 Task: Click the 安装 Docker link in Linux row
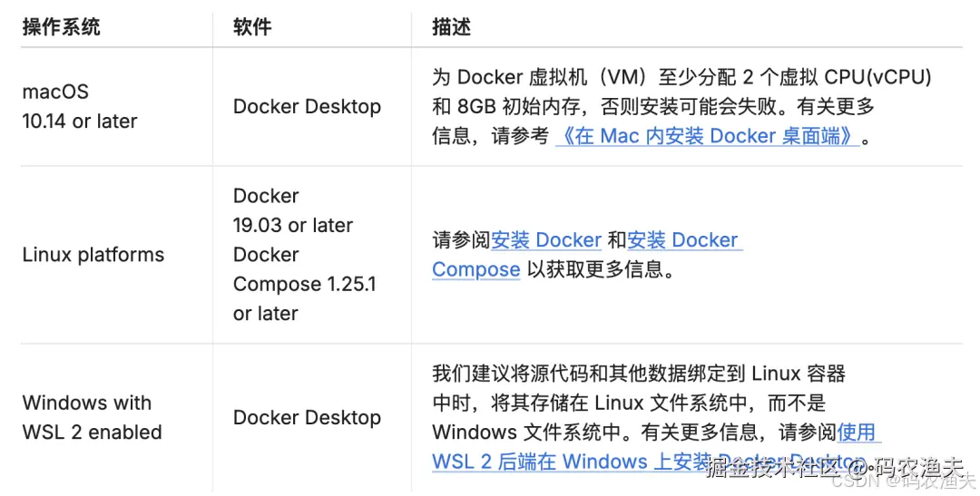[x=546, y=240]
